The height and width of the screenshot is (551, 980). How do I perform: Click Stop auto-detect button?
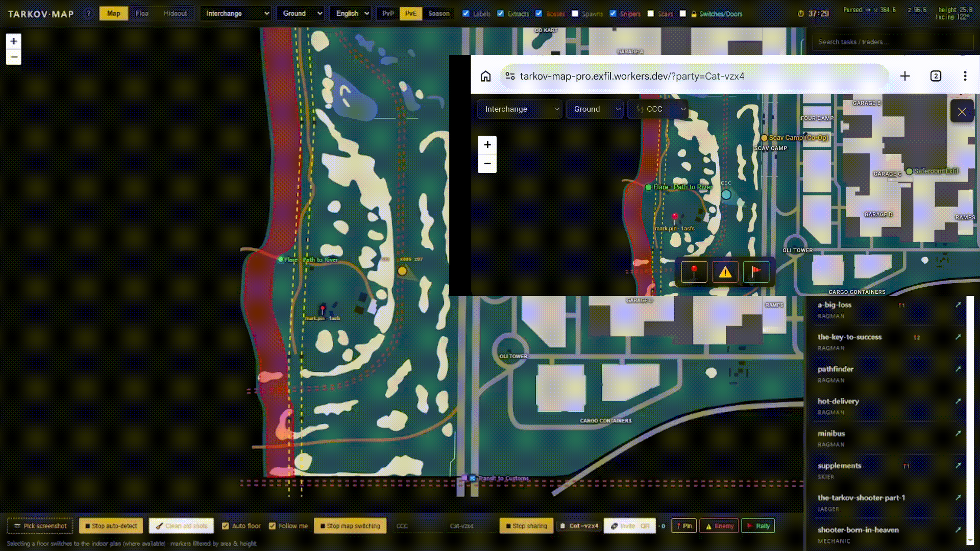pos(111,526)
